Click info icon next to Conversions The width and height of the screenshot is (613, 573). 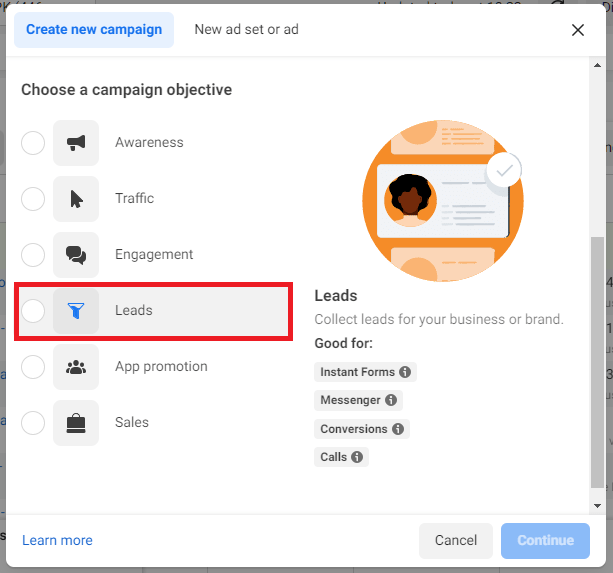tap(398, 429)
